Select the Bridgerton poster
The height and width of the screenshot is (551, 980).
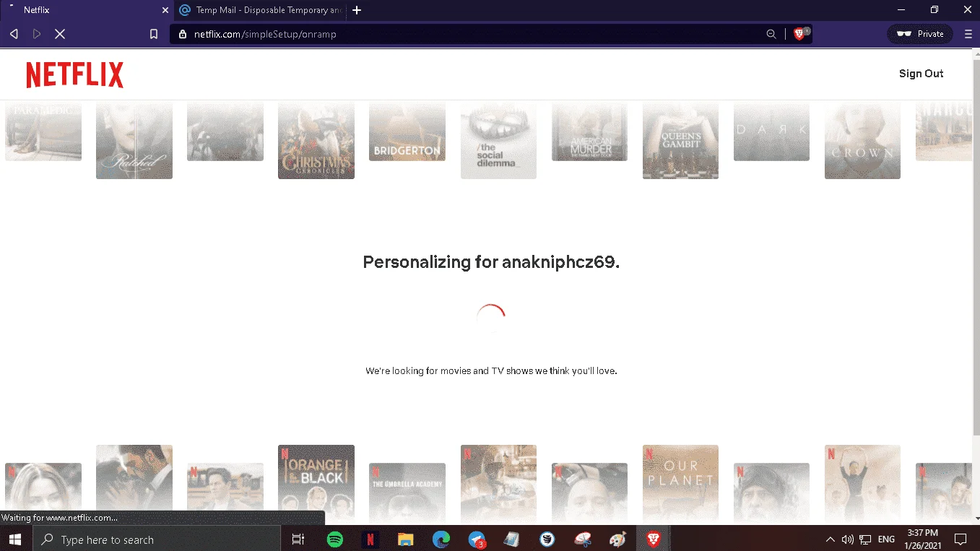407,131
